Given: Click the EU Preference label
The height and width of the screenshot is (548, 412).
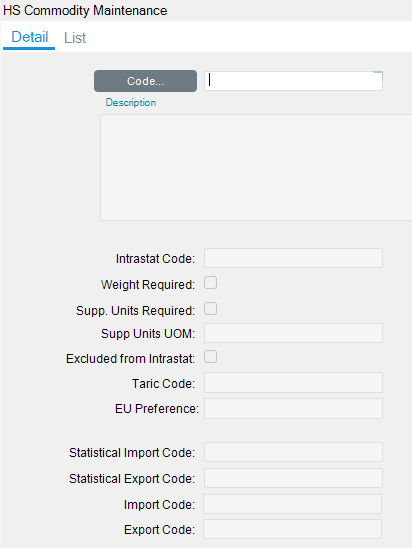Looking at the screenshot, I should pos(157,409).
